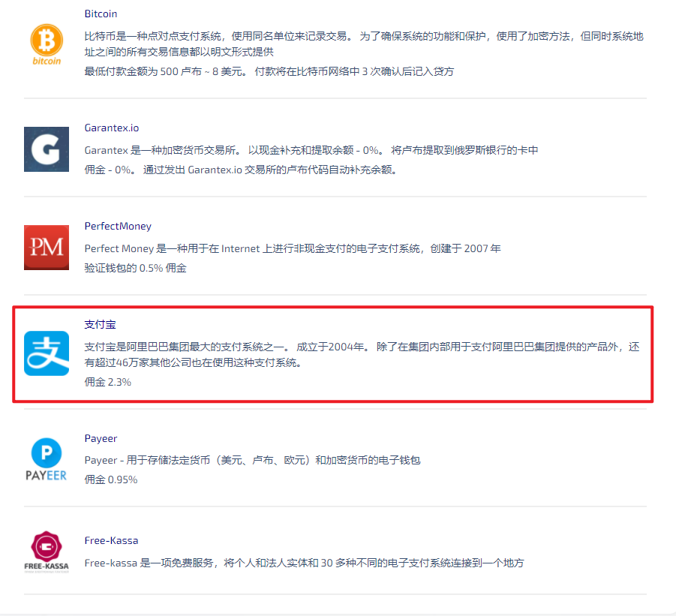Pick the Free-Kassa logo icon
This screenshot has height=616, width=676.
(47, 551)
